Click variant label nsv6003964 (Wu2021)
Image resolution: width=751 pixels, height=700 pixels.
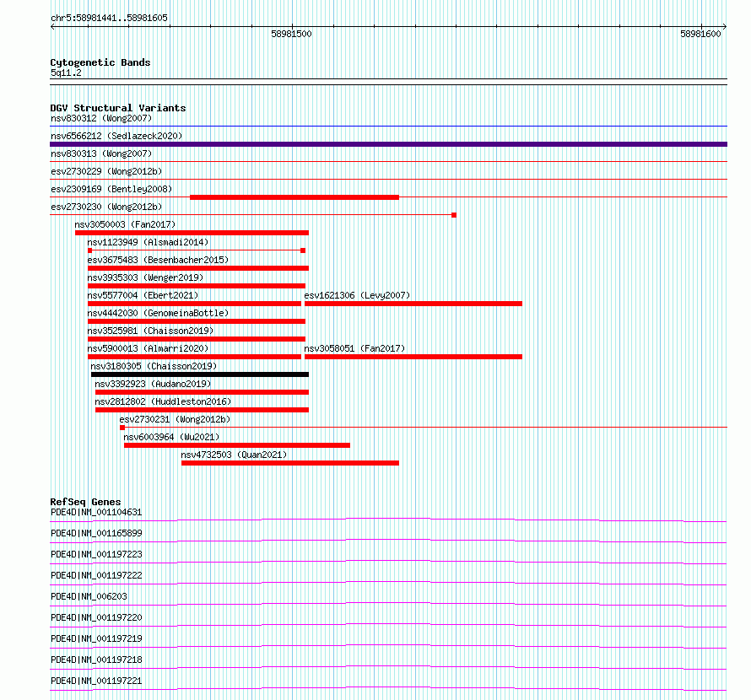click(171, 437)
